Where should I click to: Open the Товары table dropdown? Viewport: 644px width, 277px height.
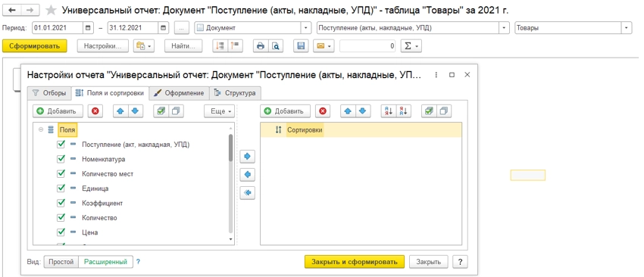point(627,28)
